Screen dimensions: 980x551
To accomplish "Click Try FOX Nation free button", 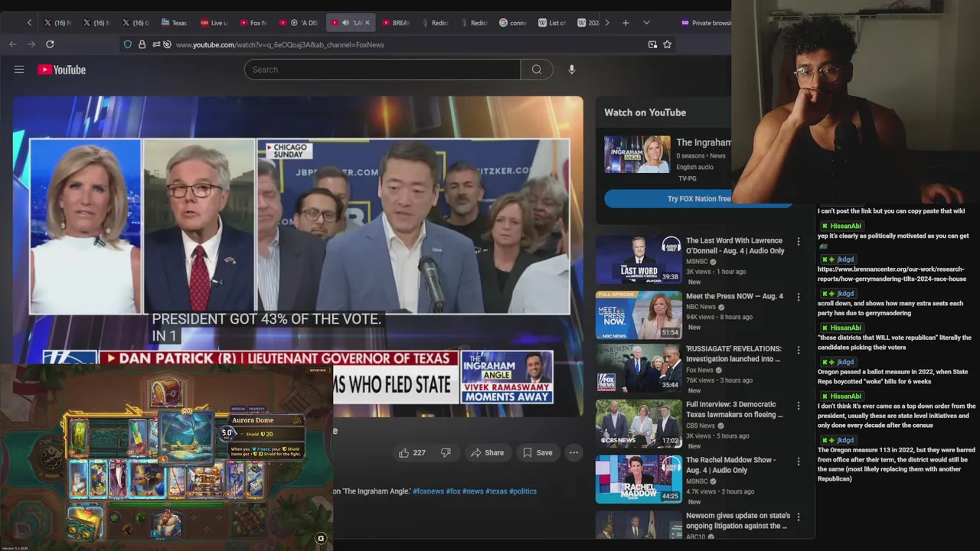I will point(698,199).
